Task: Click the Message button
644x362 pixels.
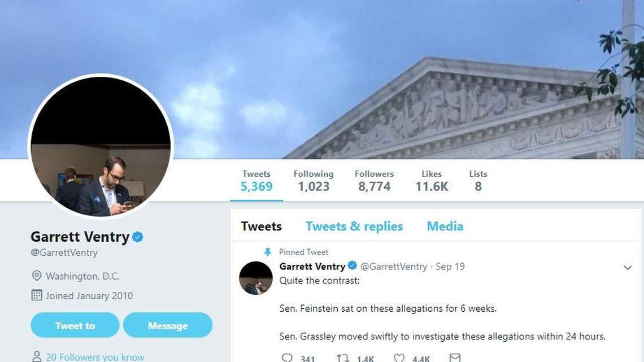Action: [x=168, y=325]
